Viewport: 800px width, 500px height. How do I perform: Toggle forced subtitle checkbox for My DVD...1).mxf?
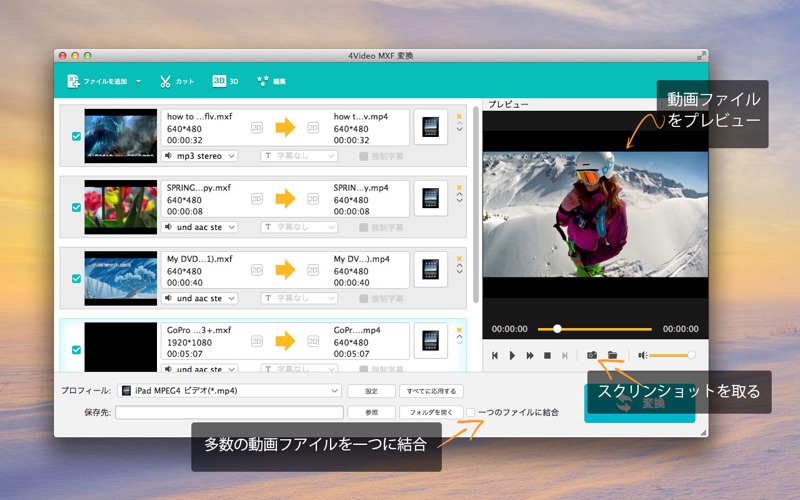[363, 298]
